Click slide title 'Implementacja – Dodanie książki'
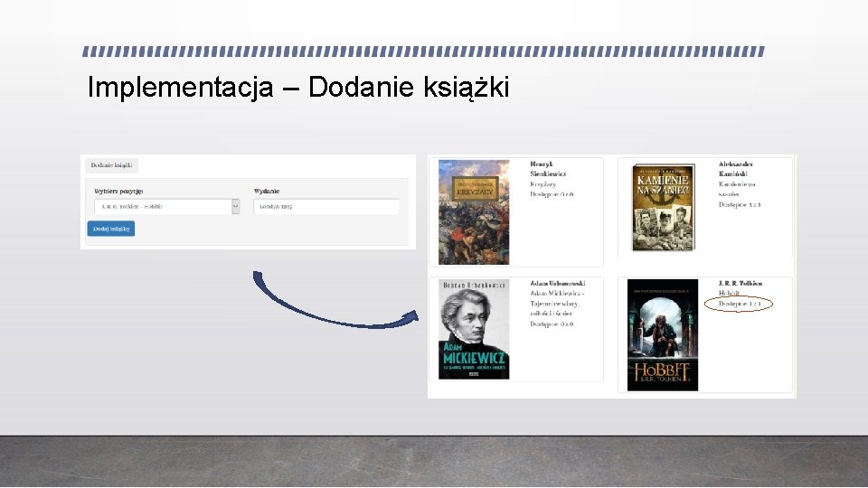The image size is (868, 488). click(x=297, y=88)
